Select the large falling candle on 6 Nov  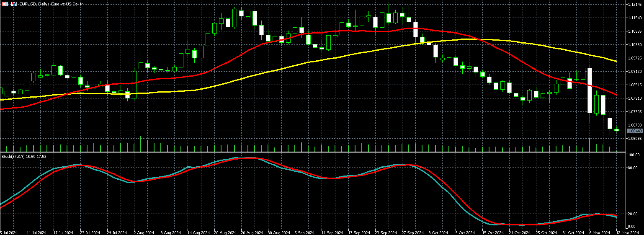coord(590,90)
